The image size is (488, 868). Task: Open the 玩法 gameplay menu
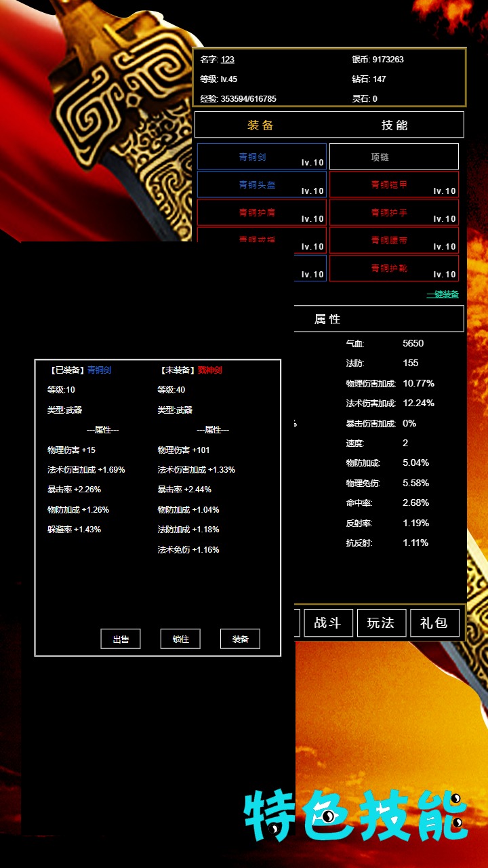(381, 623)
